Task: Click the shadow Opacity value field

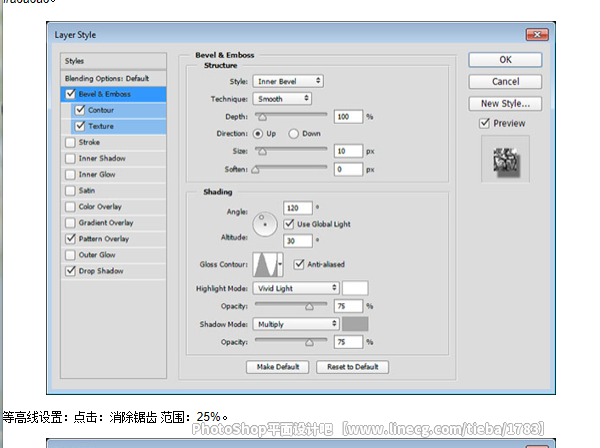Action: [348, 342]
